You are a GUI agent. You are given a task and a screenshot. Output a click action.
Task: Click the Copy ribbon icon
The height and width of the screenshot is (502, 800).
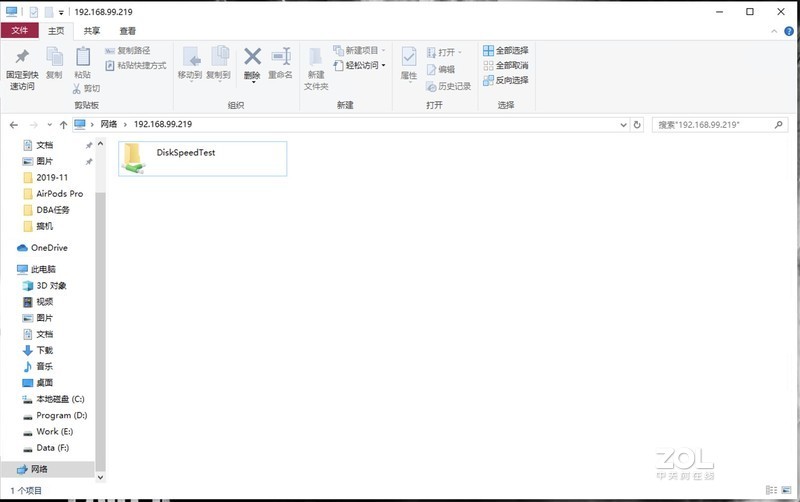pos(54,57)
